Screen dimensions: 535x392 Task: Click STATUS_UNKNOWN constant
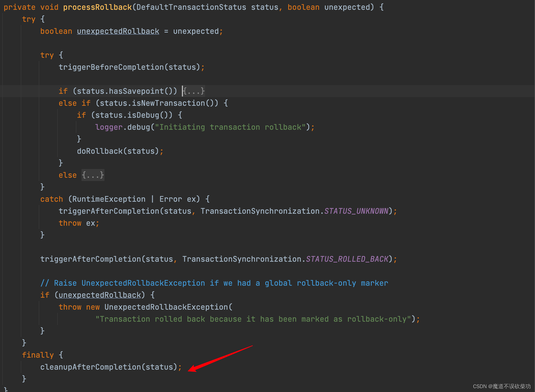356,211
